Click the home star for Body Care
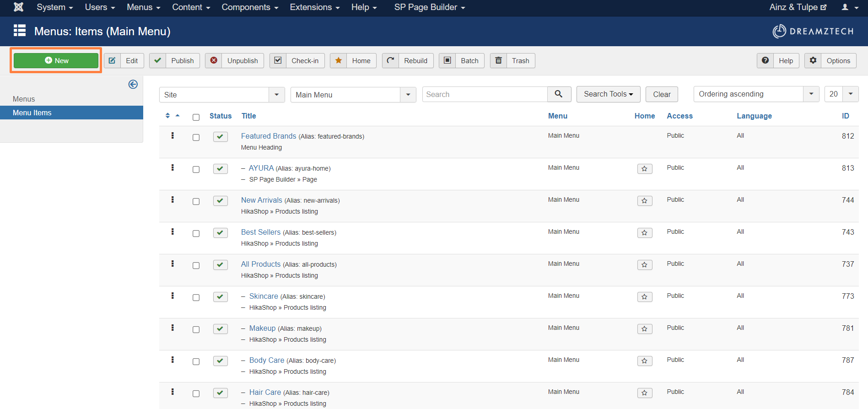868x409 pixels. [x=645, y=361]
